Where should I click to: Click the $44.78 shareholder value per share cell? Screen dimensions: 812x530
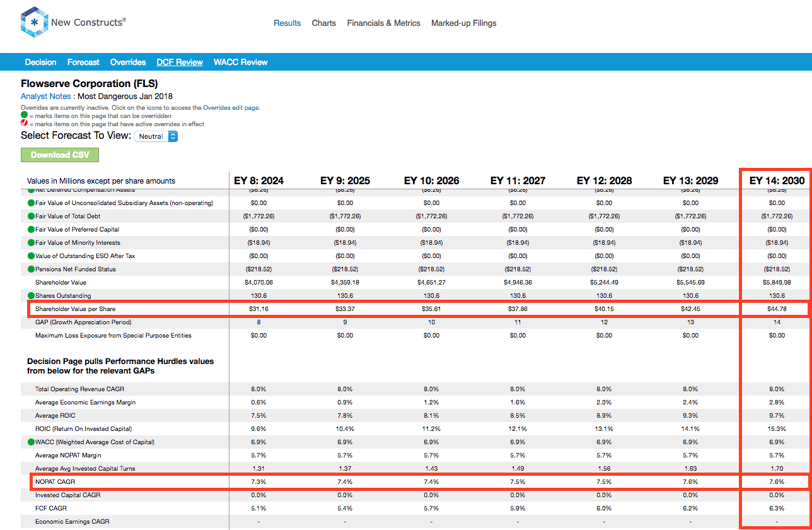pyautogui.click(x=777, y=309)
